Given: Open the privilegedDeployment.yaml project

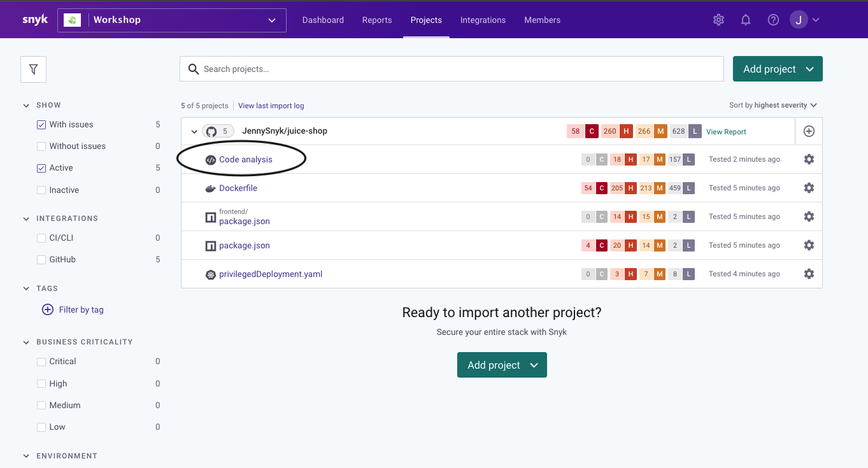Looking at the screenshot, I should click(271, 274).
